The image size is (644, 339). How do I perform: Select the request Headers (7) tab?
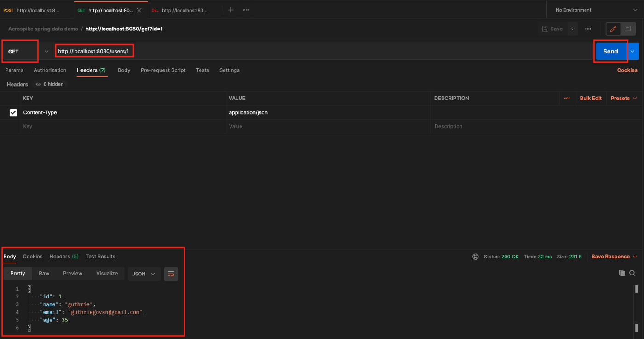coord(91,70)
